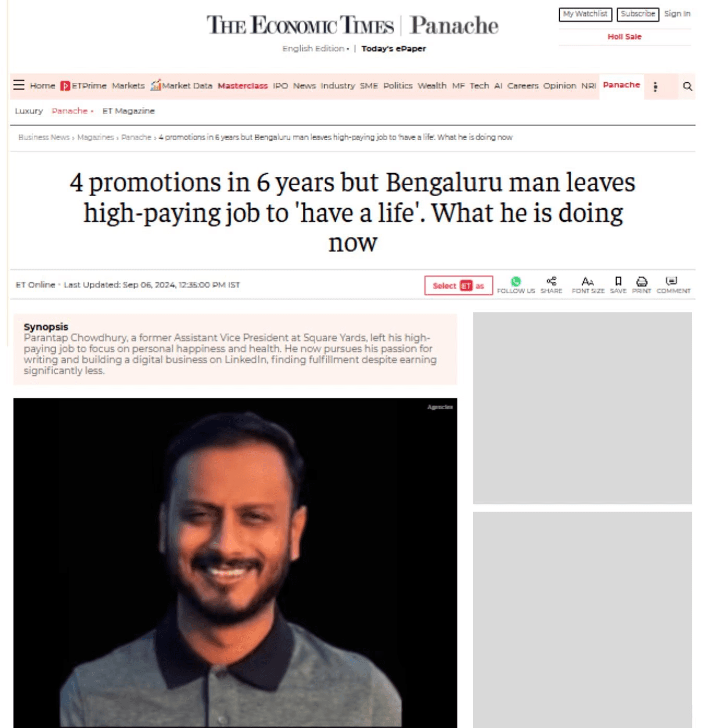This screenshot has width=702, height=728.
Task: Open the ETPrime section
Action: click(83, 86)
